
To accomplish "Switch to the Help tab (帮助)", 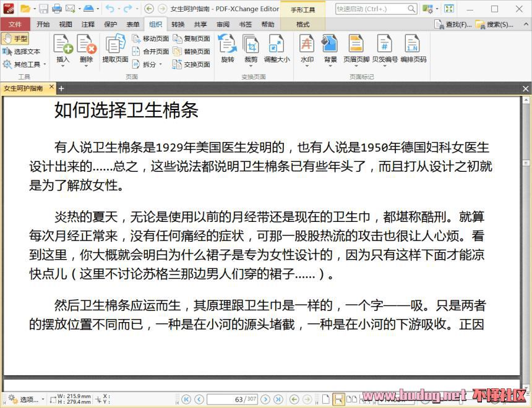I will (x=268, y=25).
